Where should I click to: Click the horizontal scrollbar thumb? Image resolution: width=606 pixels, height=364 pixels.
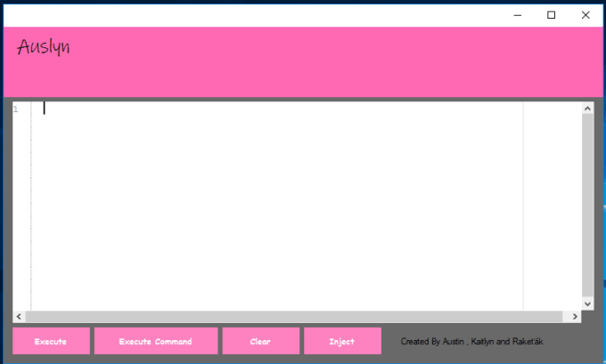coord(294,317)
